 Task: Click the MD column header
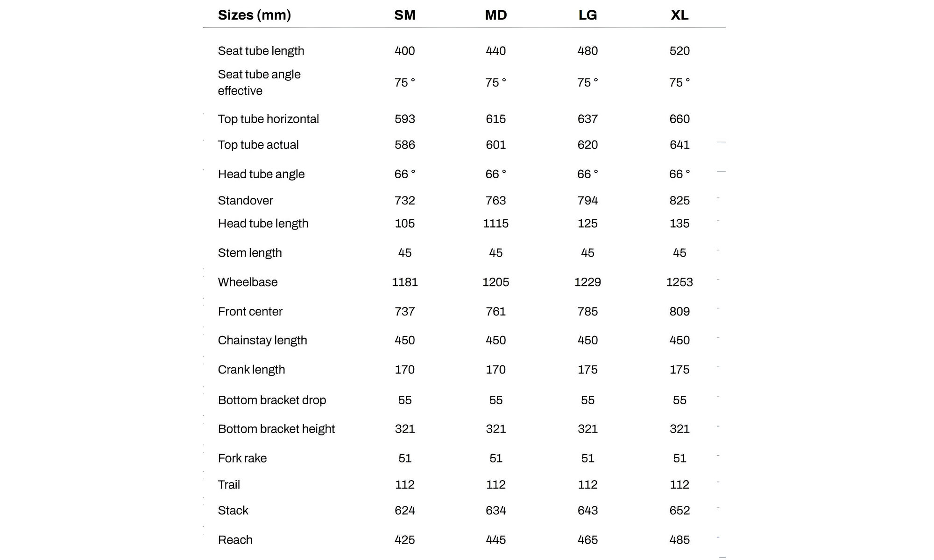click(495, 15)
